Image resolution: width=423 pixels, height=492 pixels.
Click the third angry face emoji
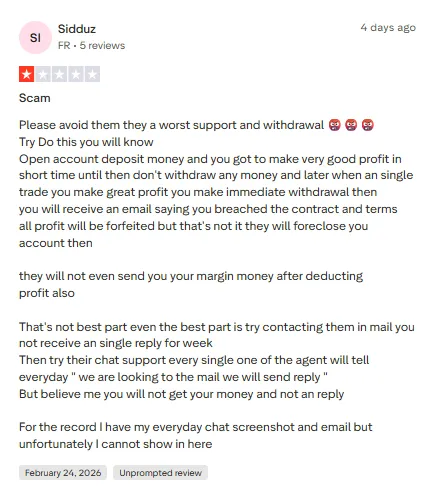coord(368,125)
